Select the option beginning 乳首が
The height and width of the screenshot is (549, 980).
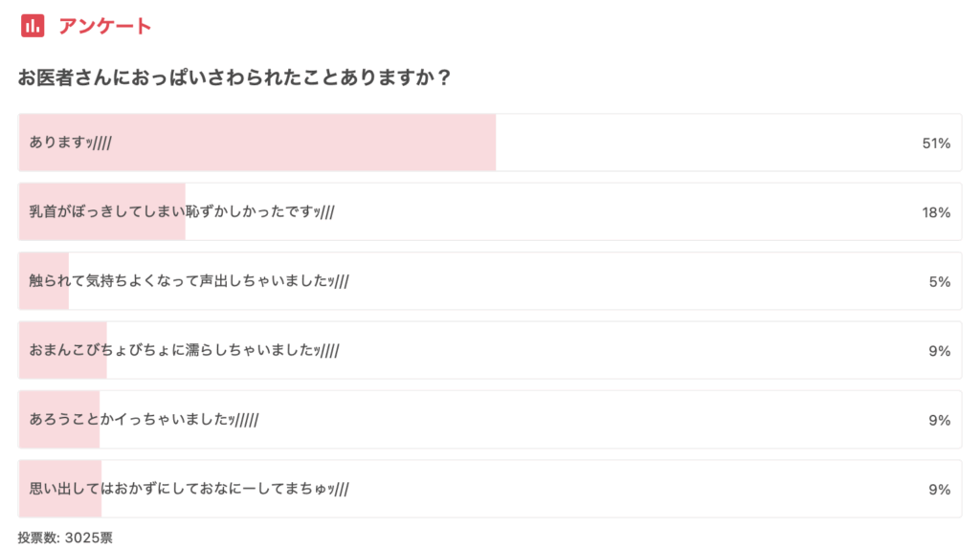(490, 211)
